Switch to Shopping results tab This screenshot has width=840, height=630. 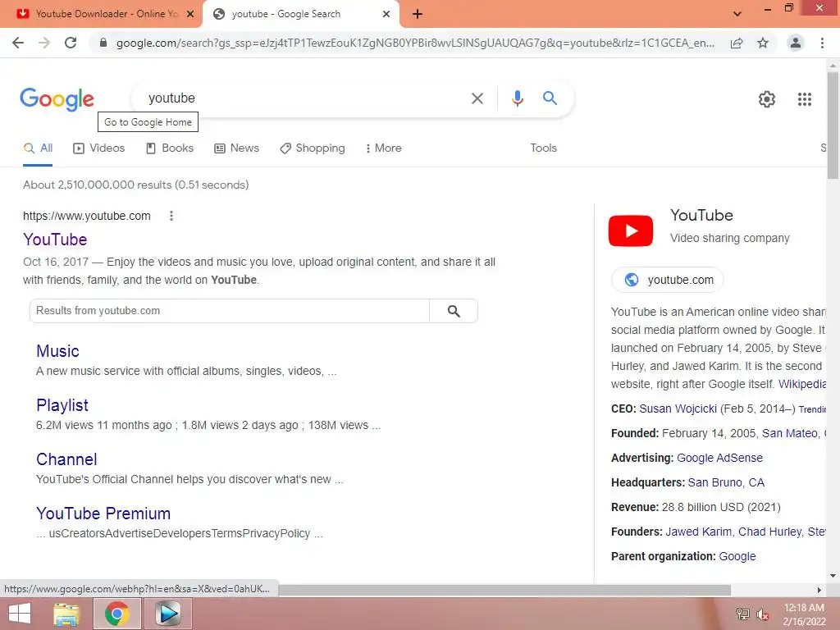tap(313, 148)
